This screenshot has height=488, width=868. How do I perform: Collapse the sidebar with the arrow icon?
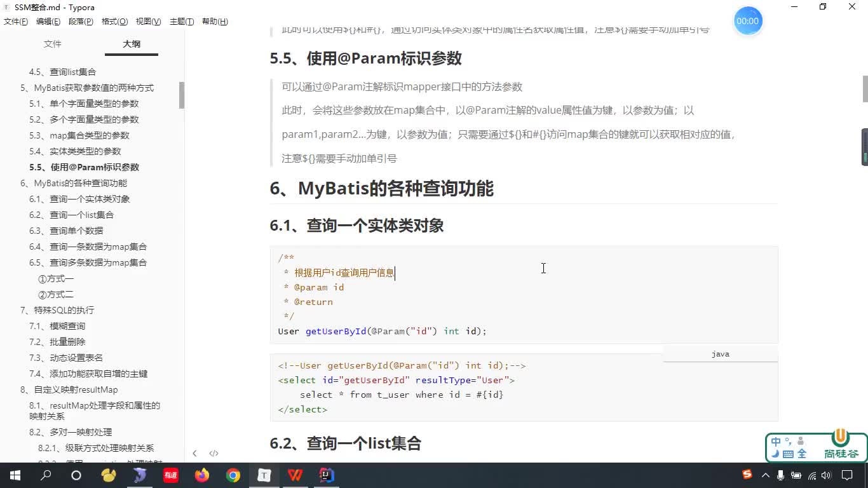[x=194, y=453]
